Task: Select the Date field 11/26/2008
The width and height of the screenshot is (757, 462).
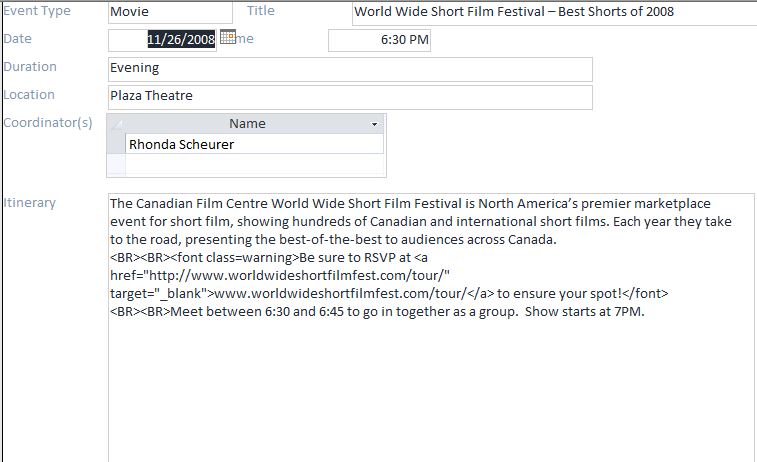Action: tap(180, 40)
